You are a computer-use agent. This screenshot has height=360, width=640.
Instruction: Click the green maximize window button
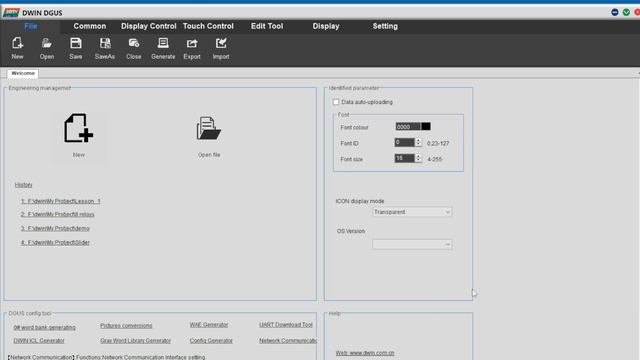click(x=626, y=12)
